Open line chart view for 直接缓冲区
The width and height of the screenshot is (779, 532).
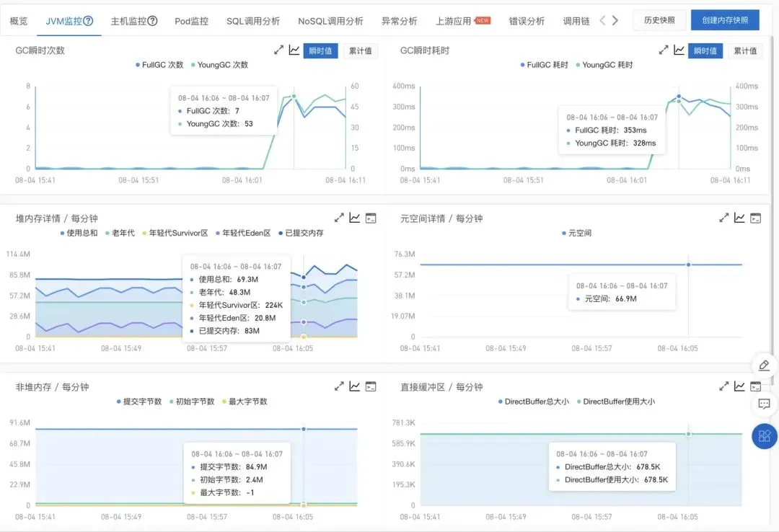click(x=740, y=386)
